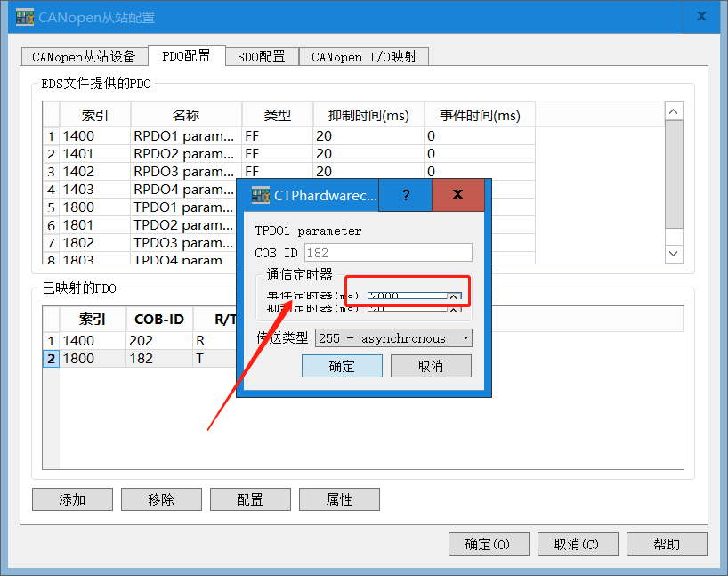Click the 抑制时间(ms) column header
728x576 pixels.
pyautogui.click(x=368, y=115)
